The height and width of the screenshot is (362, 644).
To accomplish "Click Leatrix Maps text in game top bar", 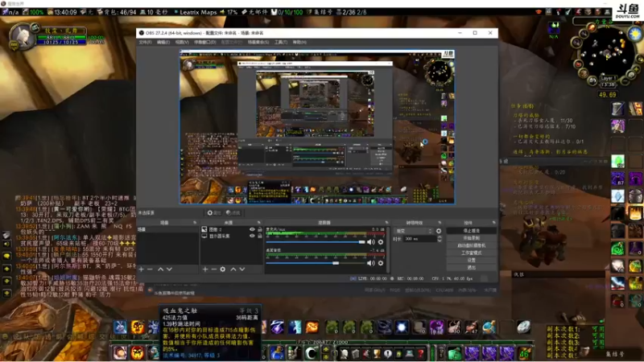I will click(x=198, y=12).
